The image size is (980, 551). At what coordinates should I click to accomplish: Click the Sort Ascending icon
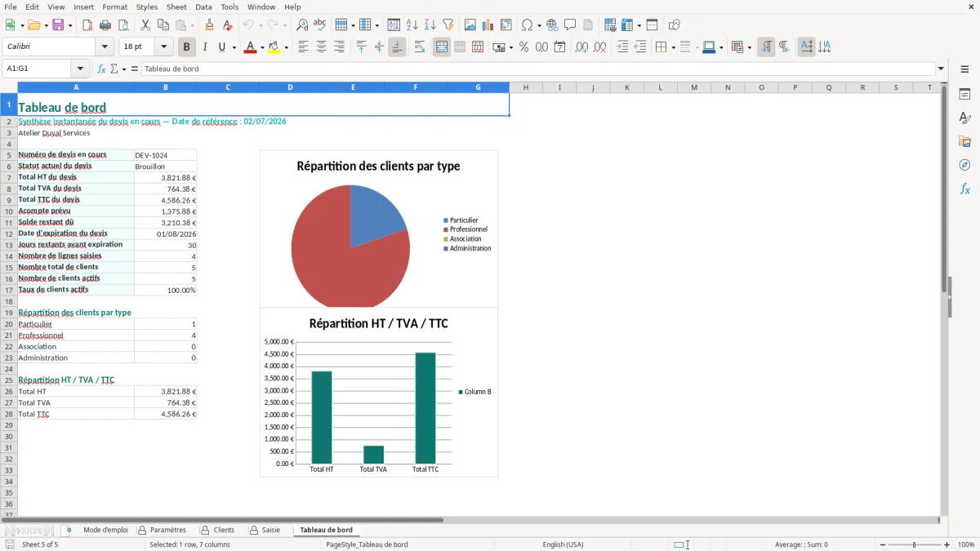click(412, 25)
